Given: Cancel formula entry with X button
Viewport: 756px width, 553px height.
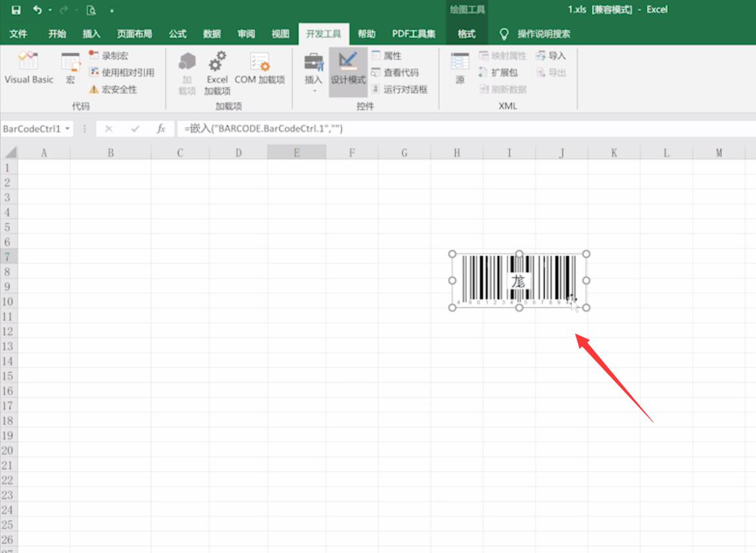Looking at the screenshot, I should tap(108, 129).
